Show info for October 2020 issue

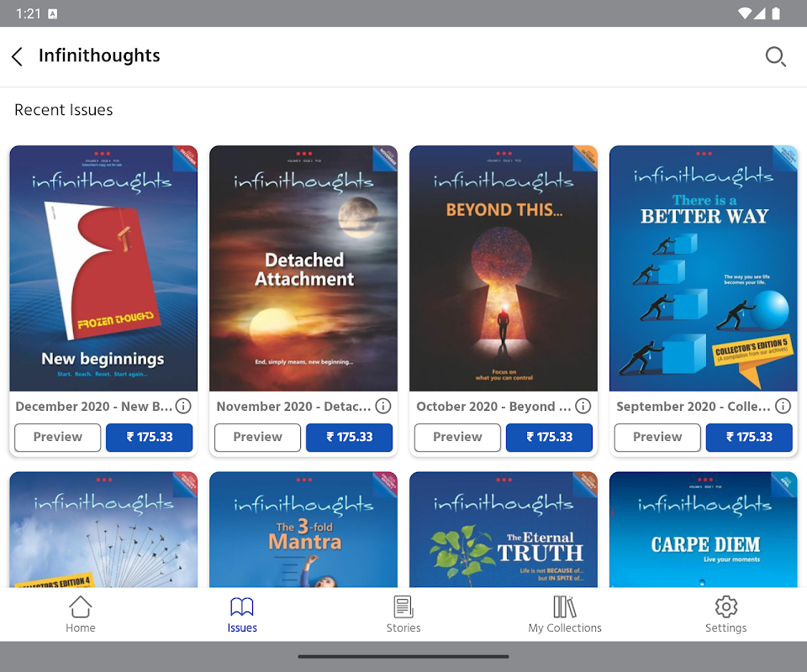point(583,407)
